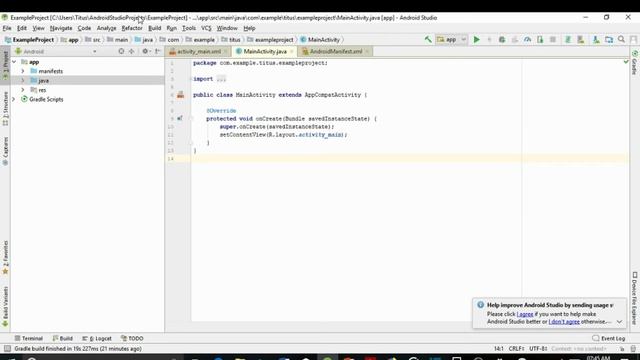This screenshot has height=360, width=640.
Task: Click the 14:1 cursor position indicator
Action: [498, 349]
